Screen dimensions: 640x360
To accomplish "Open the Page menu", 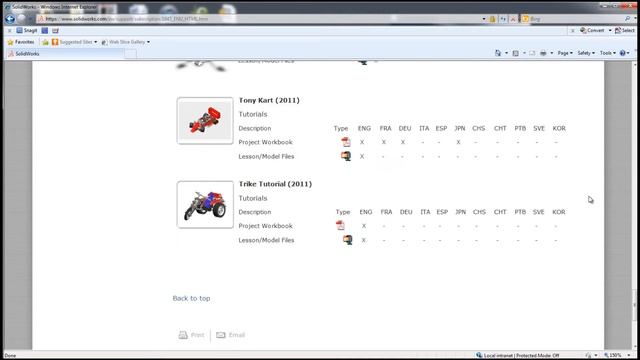I will (x=565, y=53).
